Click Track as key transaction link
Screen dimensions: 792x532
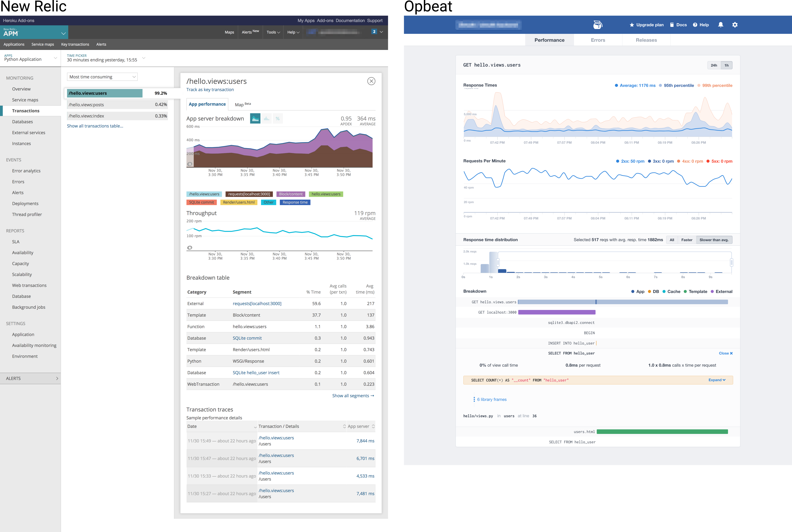click(x=210, y=90)
